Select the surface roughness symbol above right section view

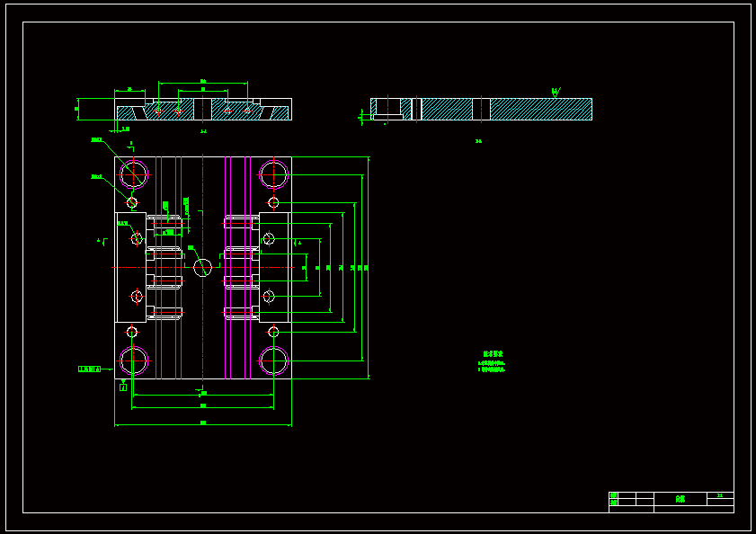click(556, 92)
